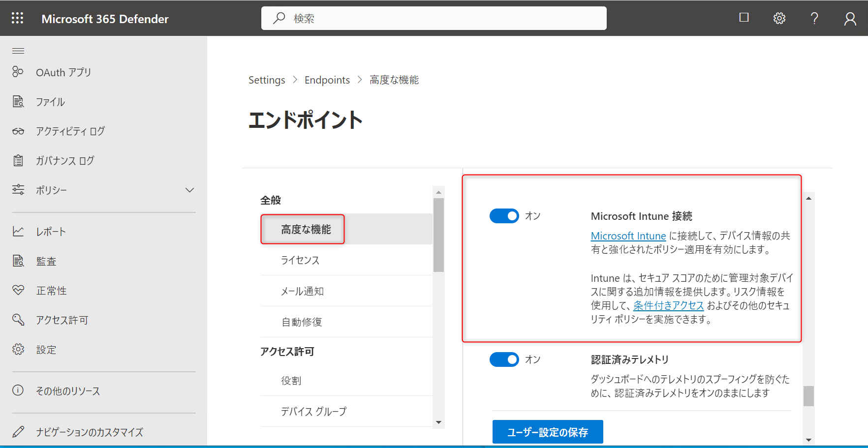The width and height of the screenshot is (868, 448).
Task: Click the ユーザー設定の保存 button
Action: point(547,432)
